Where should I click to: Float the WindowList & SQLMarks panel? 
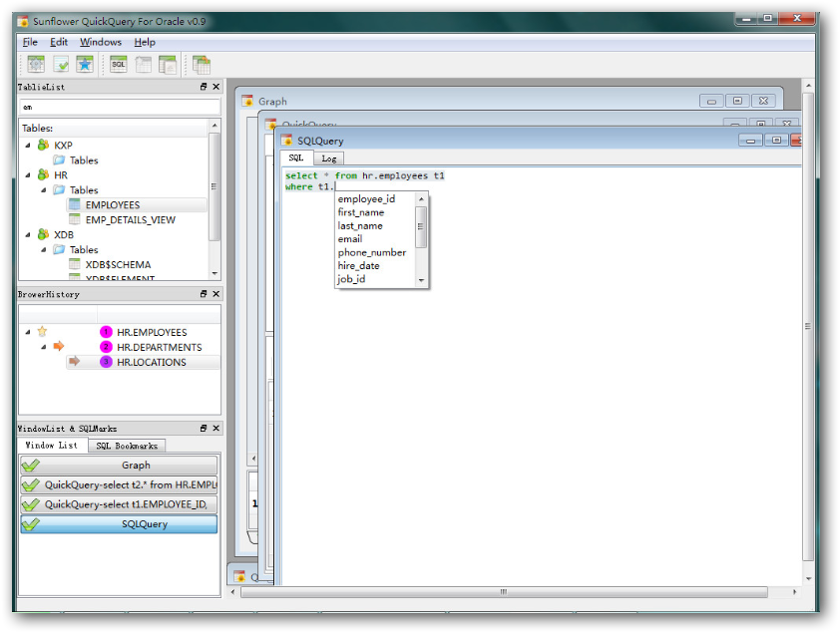pos(204,428)
